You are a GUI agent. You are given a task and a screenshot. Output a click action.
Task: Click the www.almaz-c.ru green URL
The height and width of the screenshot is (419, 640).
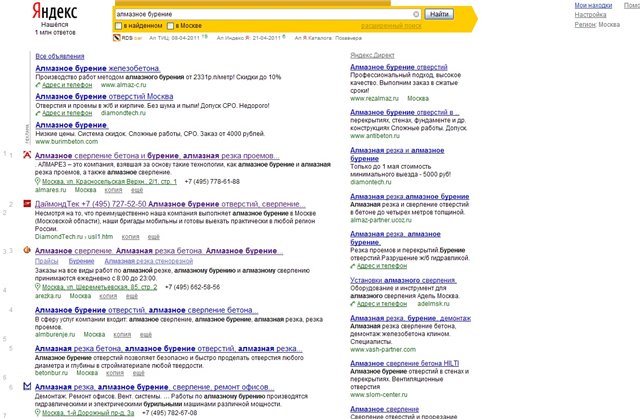(x=123, y=85)
